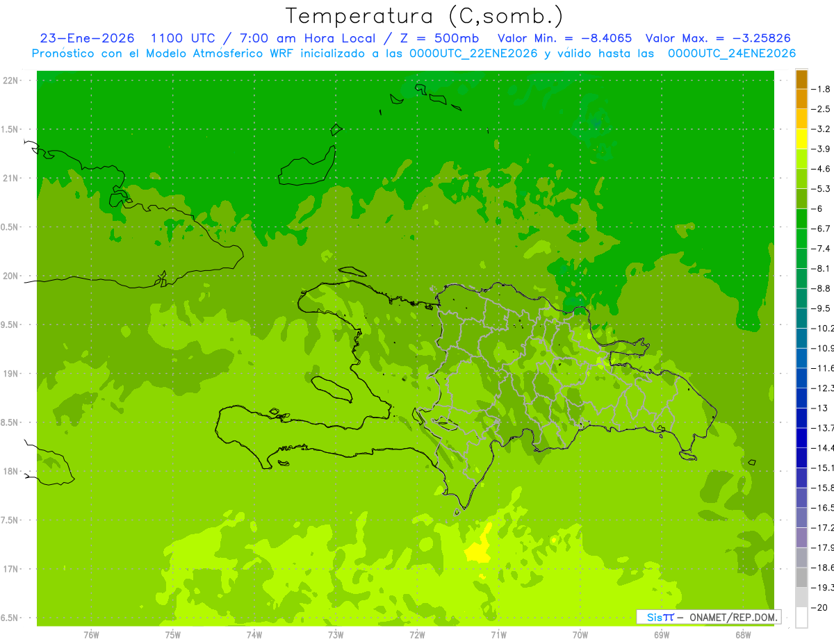This screenshot has width=834, height=644.
Task: Click the 76W longitude axis label
Action: [91, 635]
